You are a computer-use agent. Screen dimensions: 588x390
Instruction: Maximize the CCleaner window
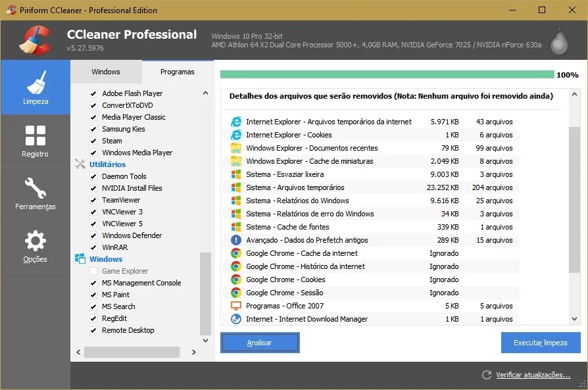coord(542,10)
